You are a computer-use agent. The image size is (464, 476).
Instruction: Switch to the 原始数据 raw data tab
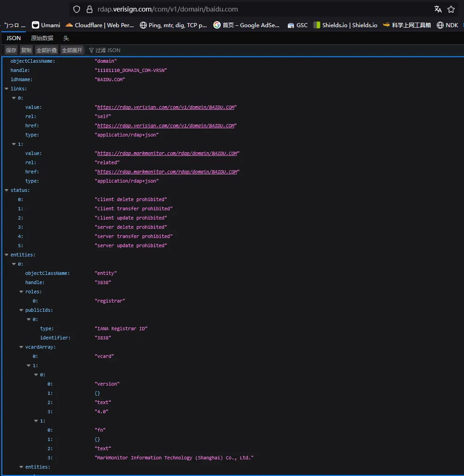coord(42,38)
